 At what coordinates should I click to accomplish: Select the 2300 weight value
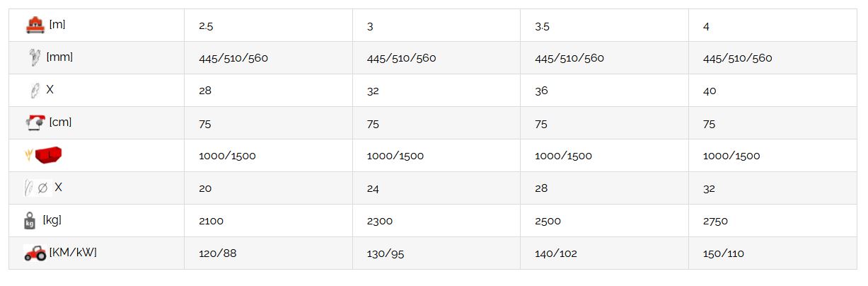[x=379, y=221]
